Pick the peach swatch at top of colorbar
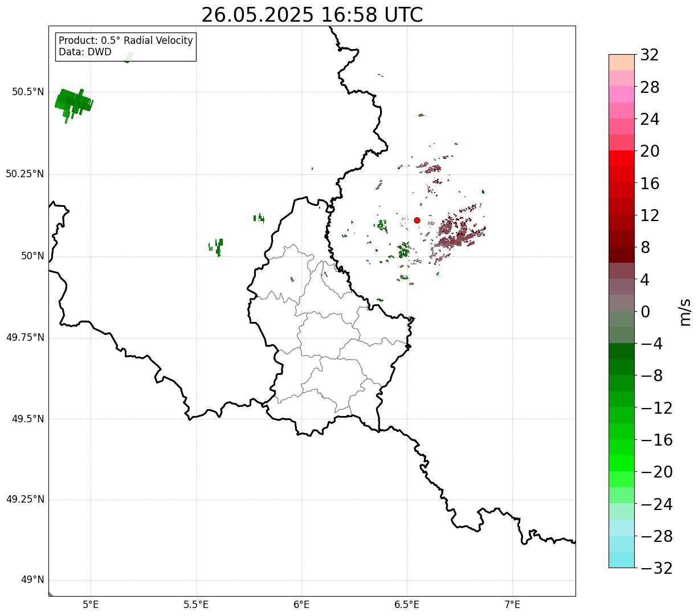Viewport: 698px width, 616px height. point(622,62)
